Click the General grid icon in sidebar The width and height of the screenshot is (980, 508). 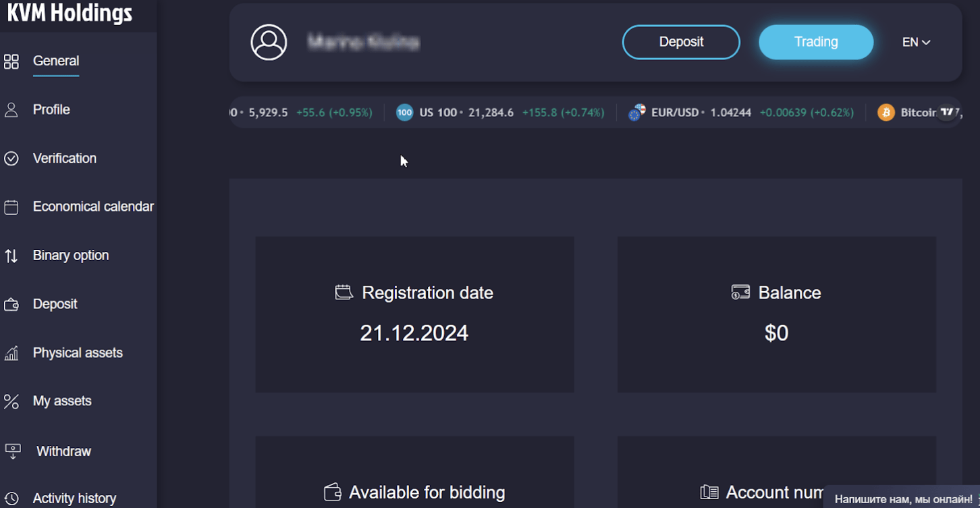pos(11,61)
